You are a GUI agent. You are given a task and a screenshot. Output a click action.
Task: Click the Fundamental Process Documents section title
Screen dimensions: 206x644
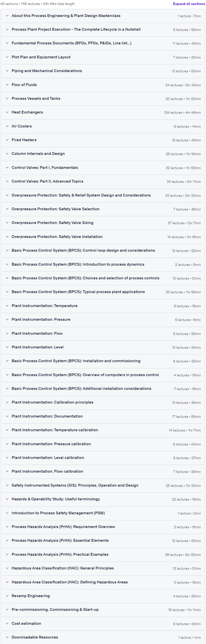click(x=72, y=43)
